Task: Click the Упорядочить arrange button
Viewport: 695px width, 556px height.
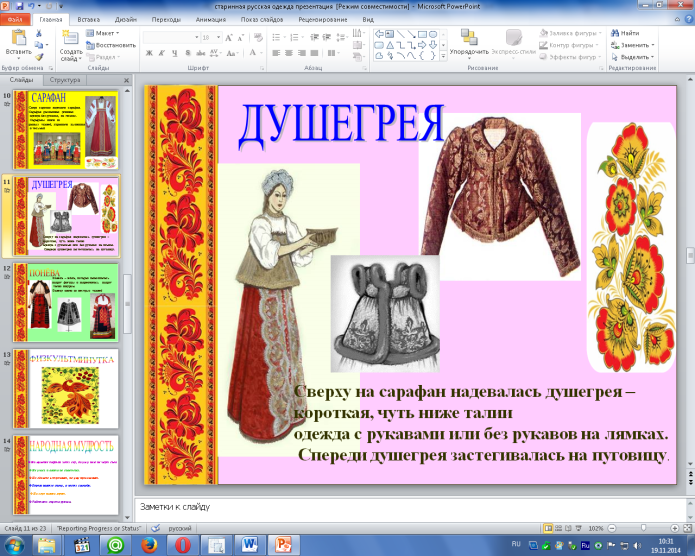Action: (469, 43)
